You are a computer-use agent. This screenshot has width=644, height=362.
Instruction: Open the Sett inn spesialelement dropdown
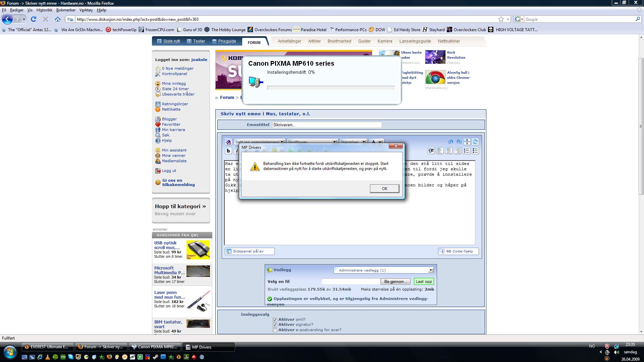pyautogui.click(x=260, y=142)
